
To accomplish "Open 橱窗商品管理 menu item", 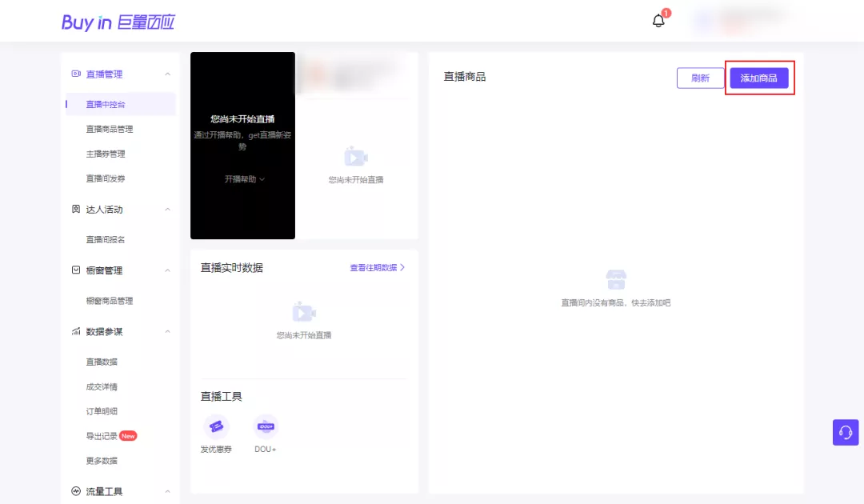I will pyautogui.click(x=109, y=301).
